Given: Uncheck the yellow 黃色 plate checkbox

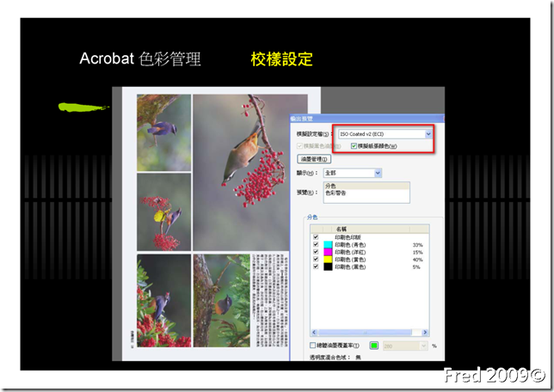Looking at the screenshot, I should [x=316, y=260].
